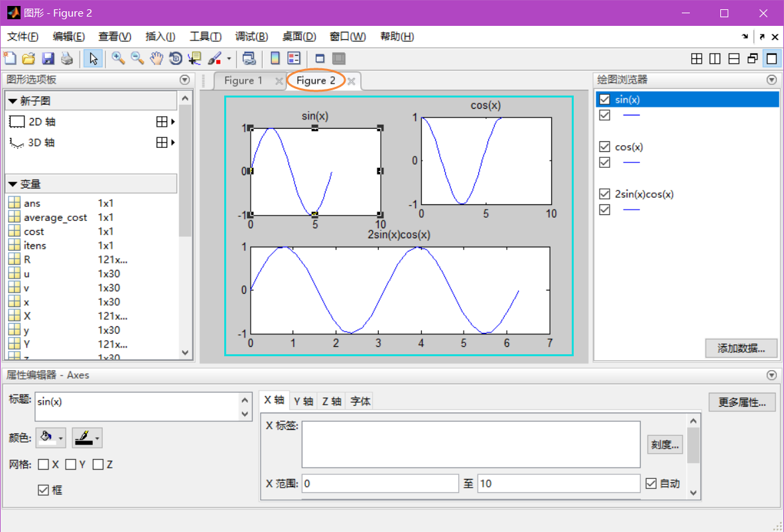Uncheck the 自动 X range checkbox
Screen dimensions: 784x532
coord(651,484)
